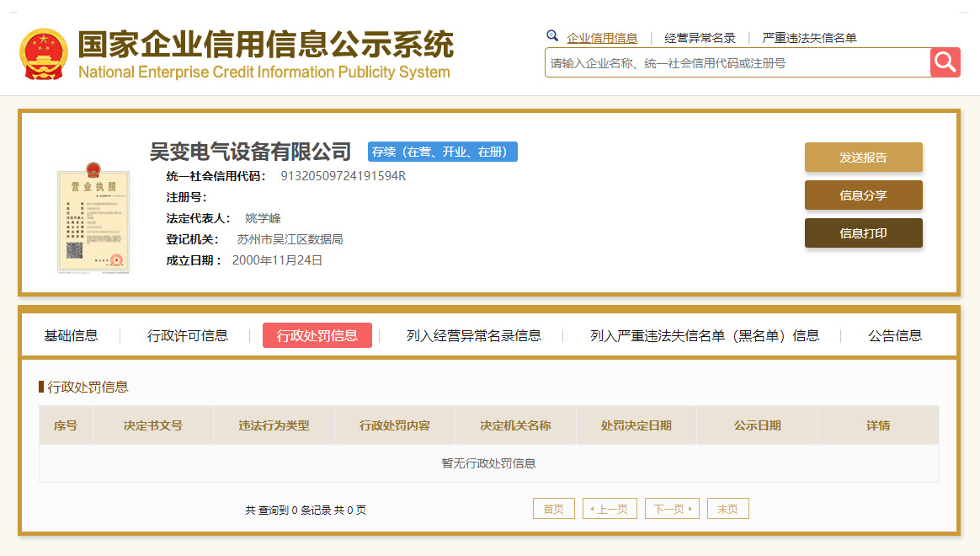Screen dimensions: 980x556
Task: Click the 违法行为类型 column header
Action: pyautogui.click(x=274, y=425)
